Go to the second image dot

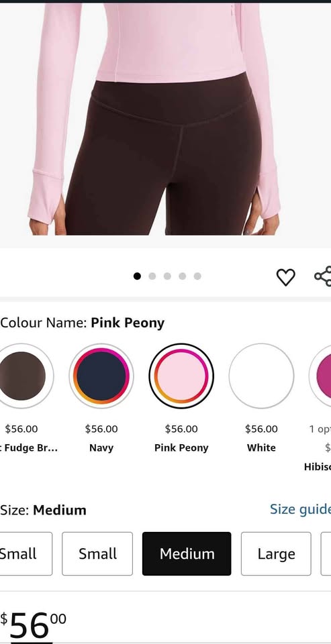pyautogui.click(x=152, y=276)
